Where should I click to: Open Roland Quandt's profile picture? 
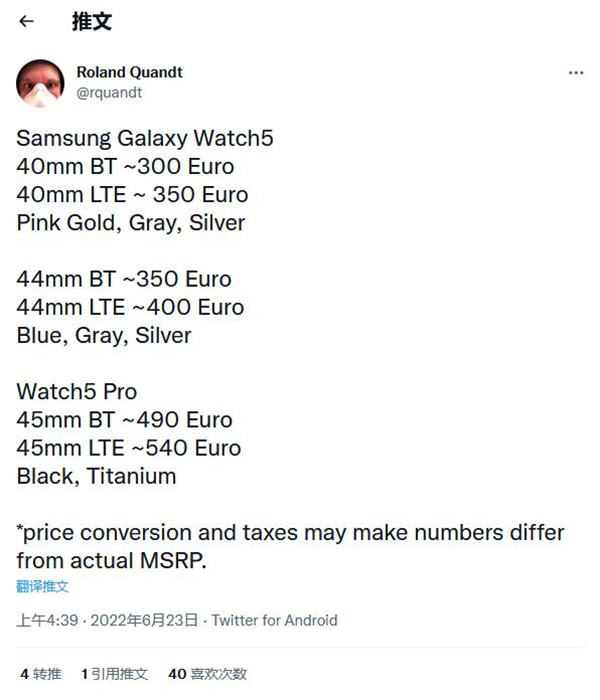tap(40, 83)
